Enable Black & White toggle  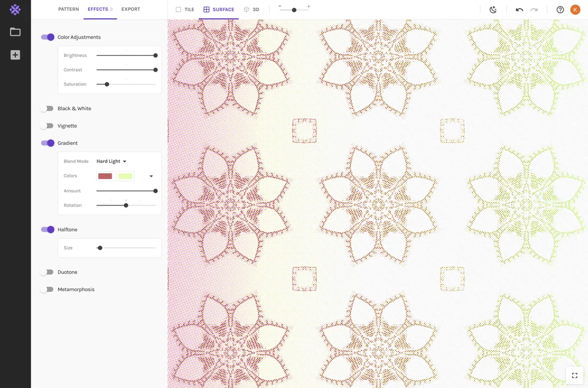click(47, 108)
